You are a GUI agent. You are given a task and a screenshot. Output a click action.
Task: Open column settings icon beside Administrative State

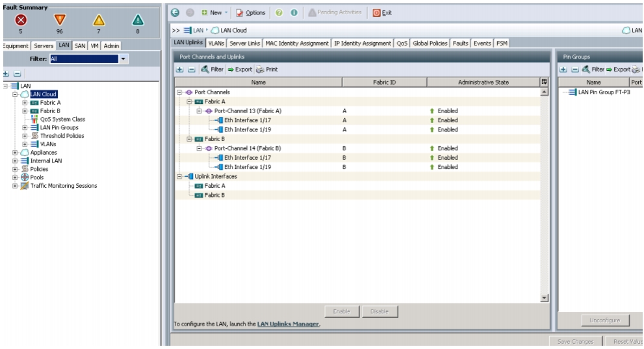(x=544, y=82)
